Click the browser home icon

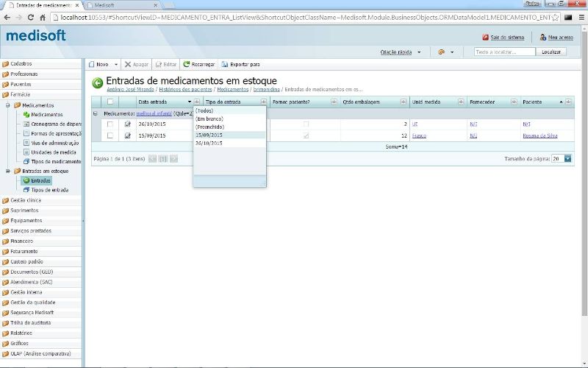point(43,17)
